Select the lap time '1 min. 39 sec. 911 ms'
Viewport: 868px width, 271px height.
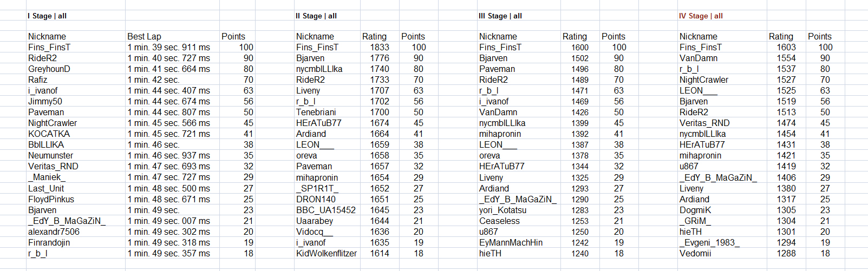tap(169, 47)
